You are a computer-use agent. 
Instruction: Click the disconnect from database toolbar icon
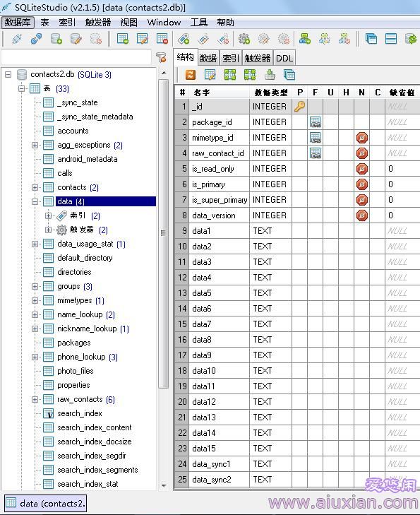(x=37, y=39)
